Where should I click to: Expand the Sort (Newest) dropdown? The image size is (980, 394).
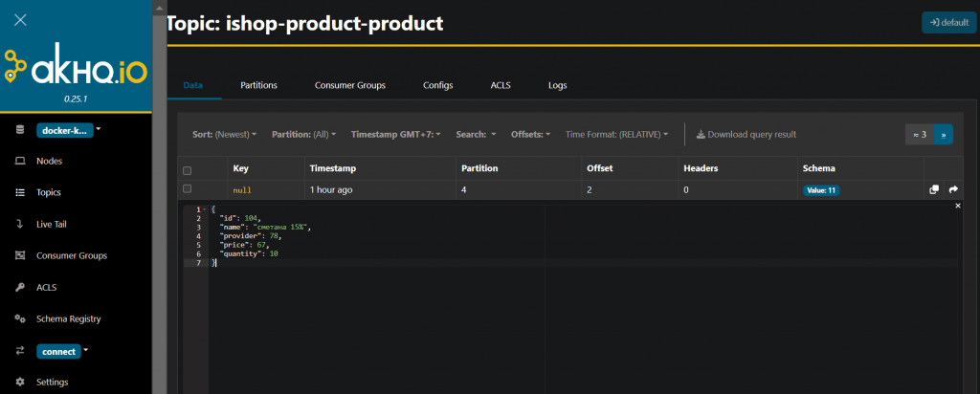[228, 135]
